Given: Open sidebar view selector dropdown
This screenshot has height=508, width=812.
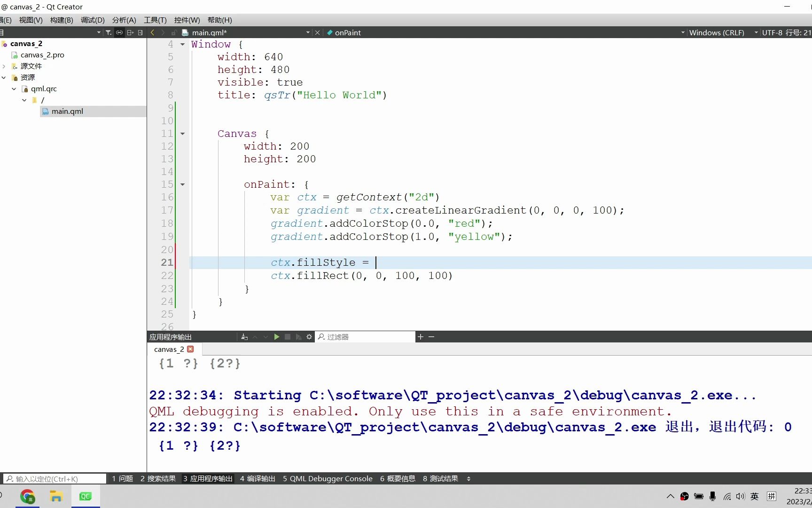Looking at the screenshot, I should point(99,32).
